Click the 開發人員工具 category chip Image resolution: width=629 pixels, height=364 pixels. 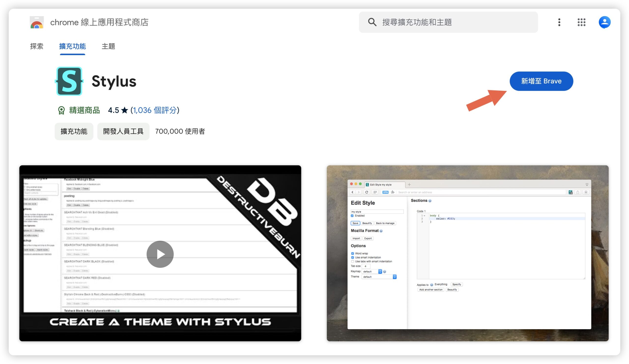coord(123,131)
